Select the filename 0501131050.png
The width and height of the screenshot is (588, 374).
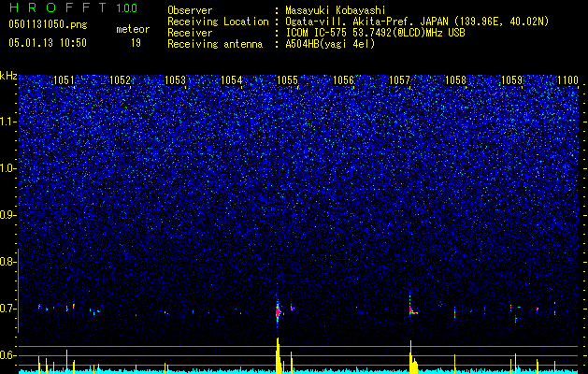(48, 24)
